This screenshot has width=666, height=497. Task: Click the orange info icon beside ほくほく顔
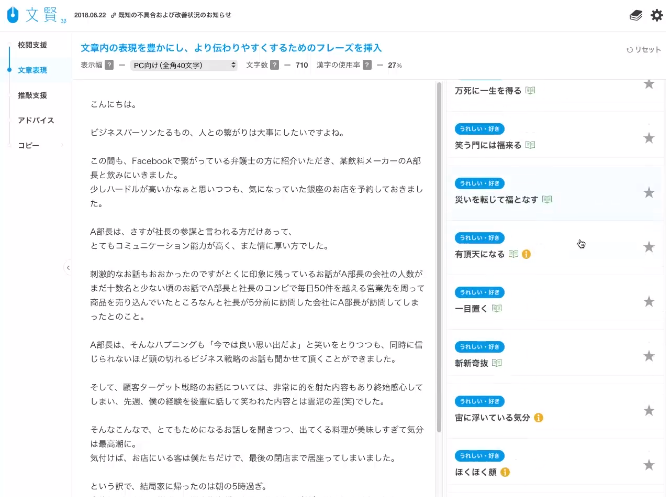tap(505, 472)
